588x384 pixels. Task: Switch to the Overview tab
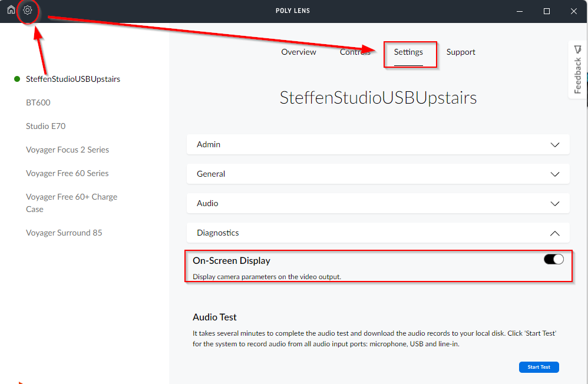click(299, 52)
